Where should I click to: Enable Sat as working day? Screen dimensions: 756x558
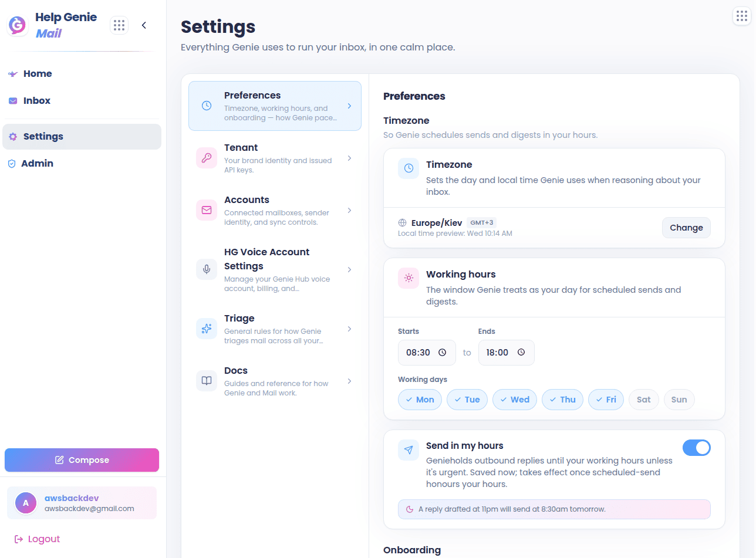(x=644, y=400)
